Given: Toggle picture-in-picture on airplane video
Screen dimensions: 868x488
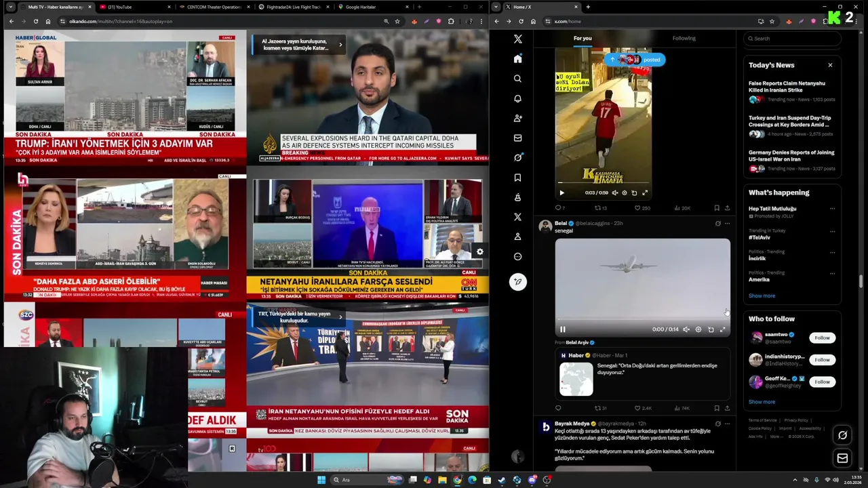Looking at the screenshot, I should [x=710, y=329].
